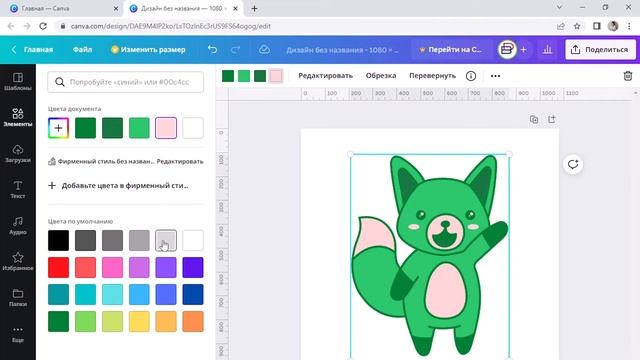
Task: Click the info icon in toolbar
Action: (x=471, y=76)
